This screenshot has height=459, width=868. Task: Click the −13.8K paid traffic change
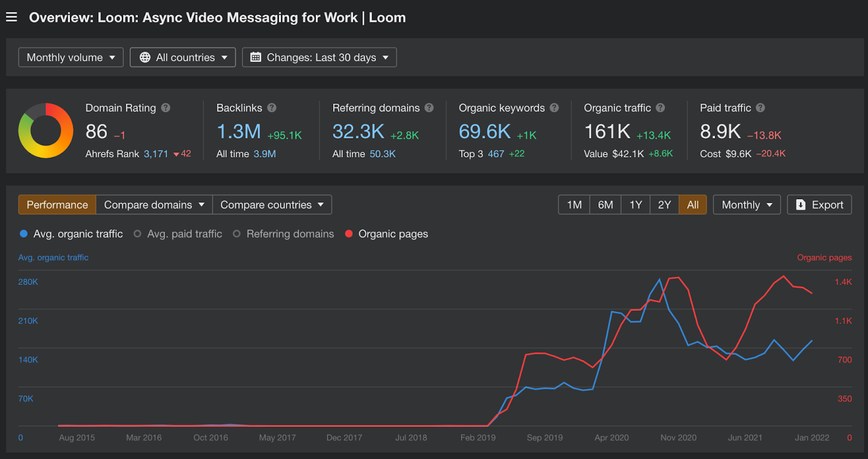coord(764,135)
